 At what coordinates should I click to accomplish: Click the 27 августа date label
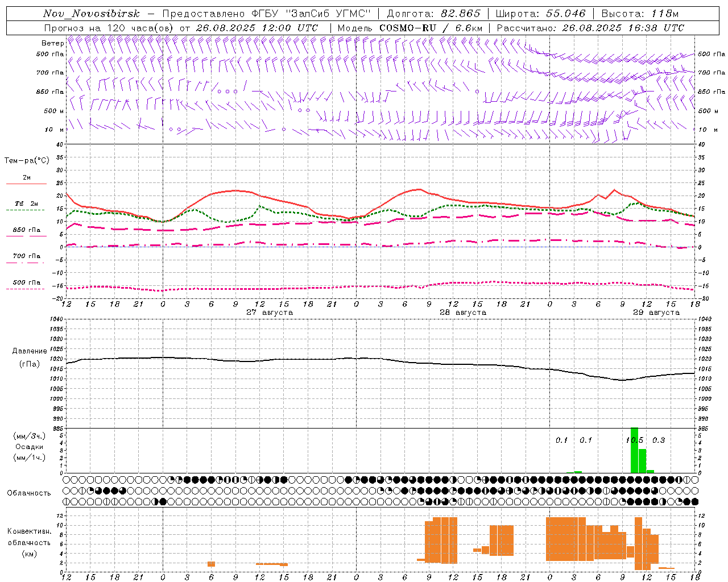pyautogui.click(x=270, y=313)
